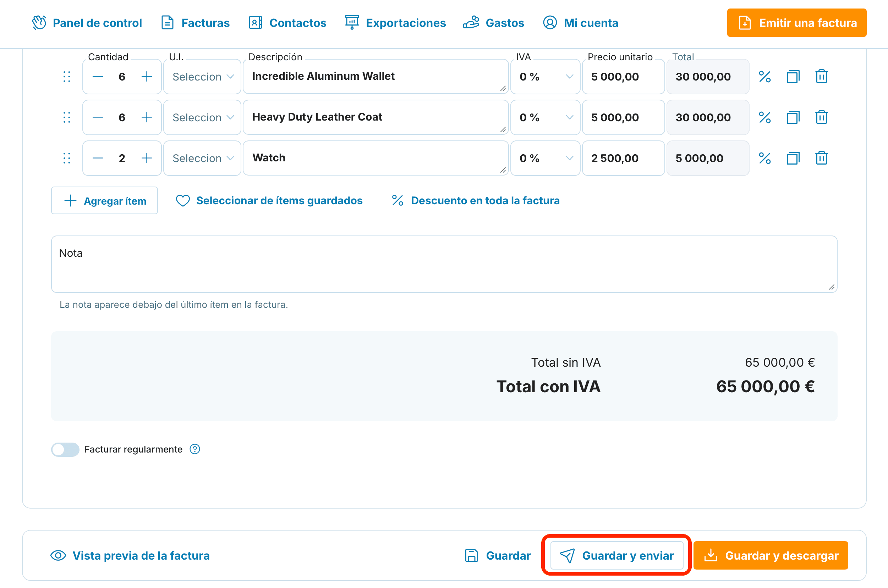Open the Contactos section
This screenshot has width=888, height=588.
click(x=287, y=23)
